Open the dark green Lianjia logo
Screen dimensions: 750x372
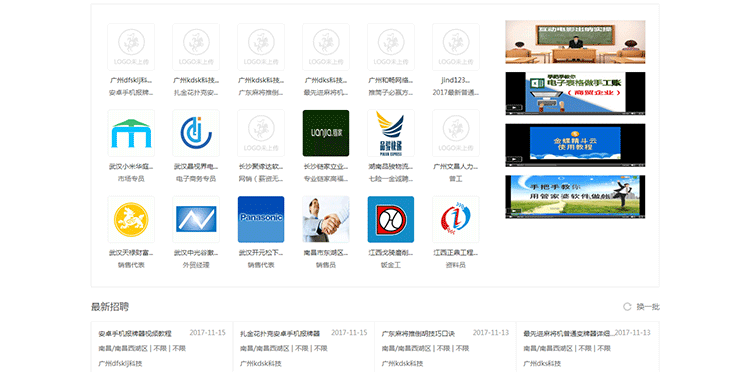click(326, 133)
